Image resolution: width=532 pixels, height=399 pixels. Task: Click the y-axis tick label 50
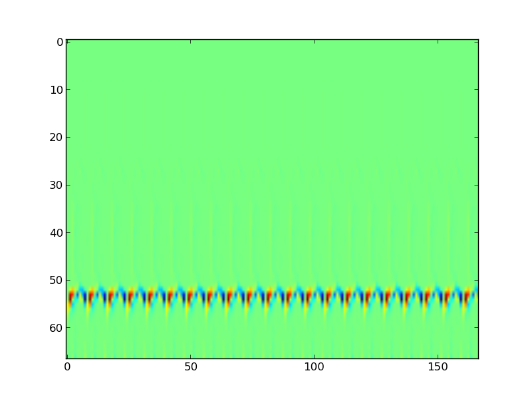(x=56, y=281)
